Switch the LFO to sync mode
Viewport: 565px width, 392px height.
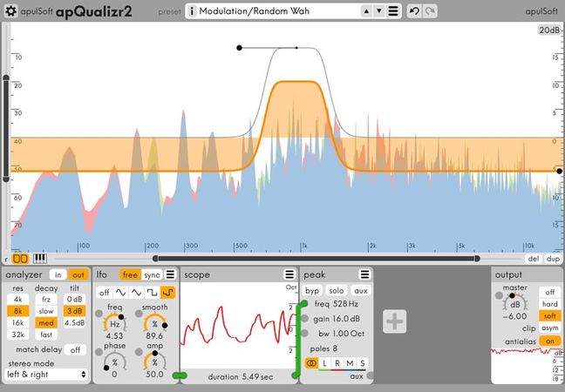pyautogui.click(x=153, y=274)
